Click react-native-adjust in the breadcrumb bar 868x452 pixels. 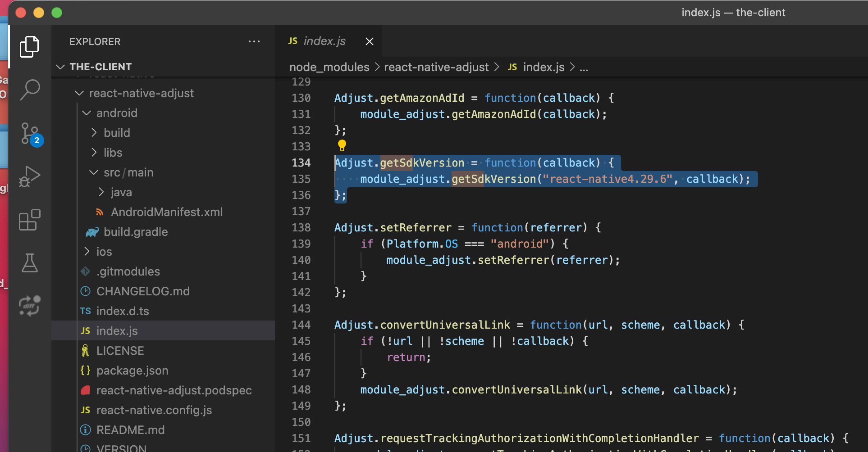pyautogui.click(x=436, y=67)
